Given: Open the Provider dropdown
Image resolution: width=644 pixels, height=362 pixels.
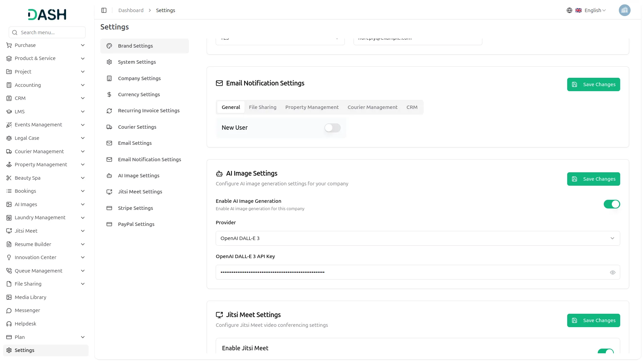Looking at the screenshot, I should (418, 238).
